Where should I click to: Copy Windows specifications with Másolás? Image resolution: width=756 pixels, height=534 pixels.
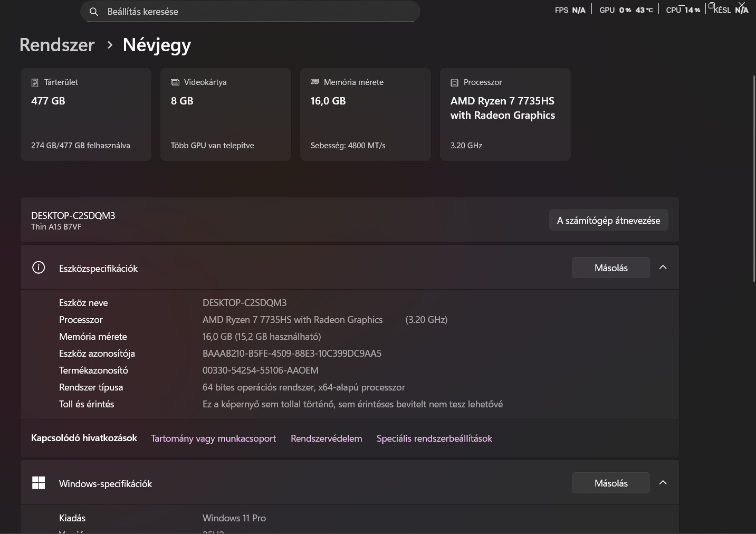point(610,483)
